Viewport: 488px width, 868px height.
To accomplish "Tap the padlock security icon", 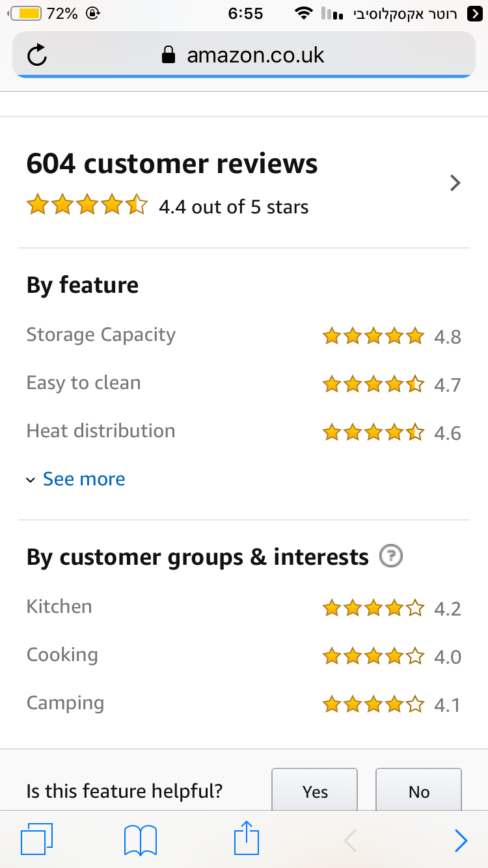I will 169,55.
